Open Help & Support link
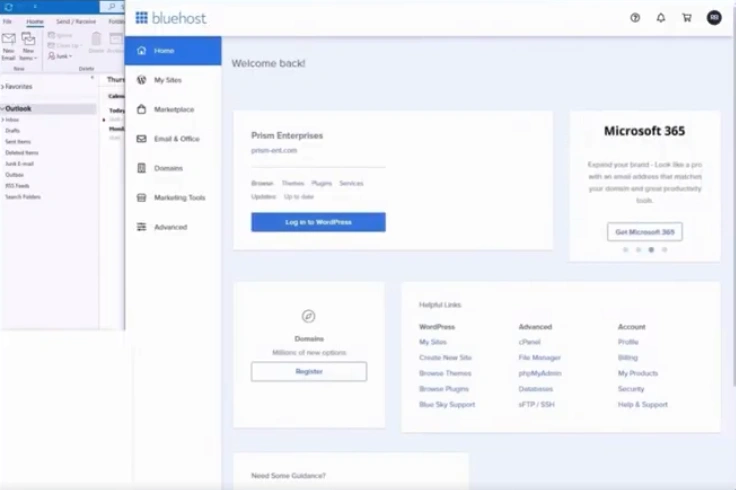The image size is (736, 490). [643, 404]
